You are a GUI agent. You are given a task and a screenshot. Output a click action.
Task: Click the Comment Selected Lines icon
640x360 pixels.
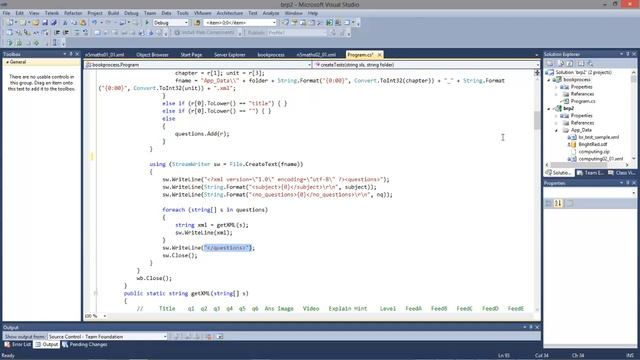point(76,33)
